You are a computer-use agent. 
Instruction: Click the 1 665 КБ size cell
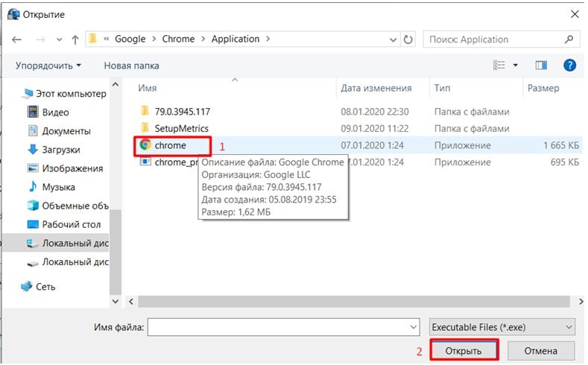pyautogui.click(x=561, y=145)
